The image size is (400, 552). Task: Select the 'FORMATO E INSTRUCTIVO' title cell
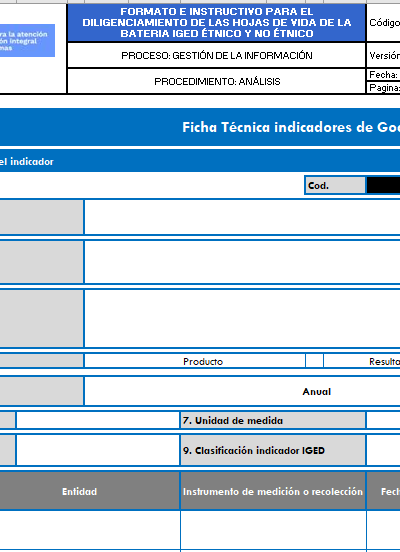[x=217, y=23]
